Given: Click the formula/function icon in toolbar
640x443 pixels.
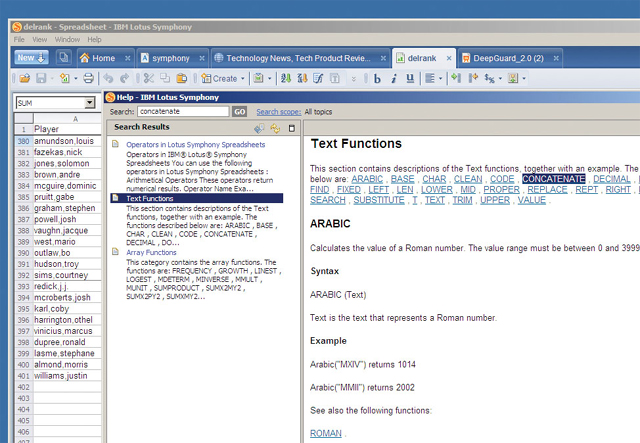Looking at the screenshot, I should [x=318, y=78].
